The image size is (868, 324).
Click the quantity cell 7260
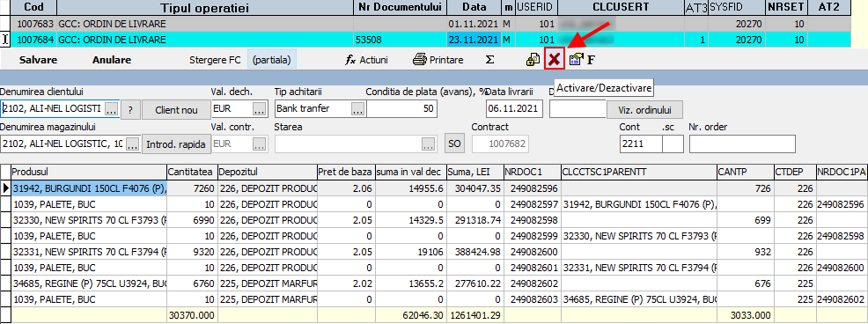pos(192,188)
